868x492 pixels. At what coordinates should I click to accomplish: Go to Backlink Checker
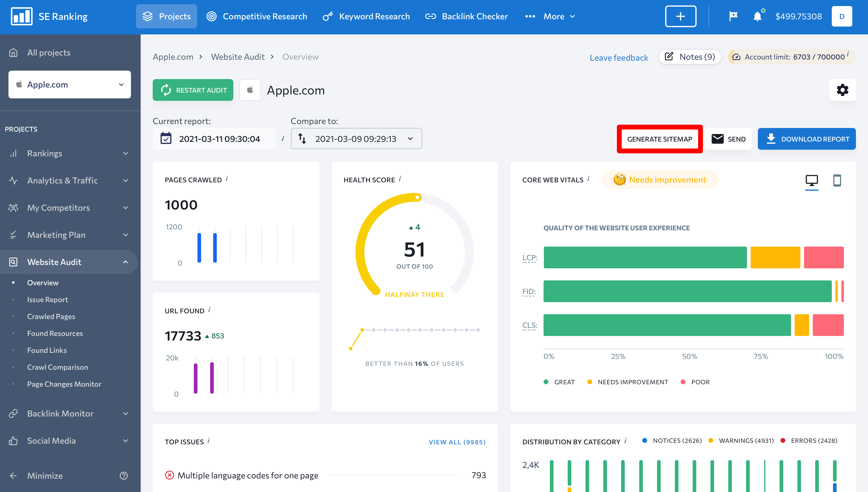[466, 16]
